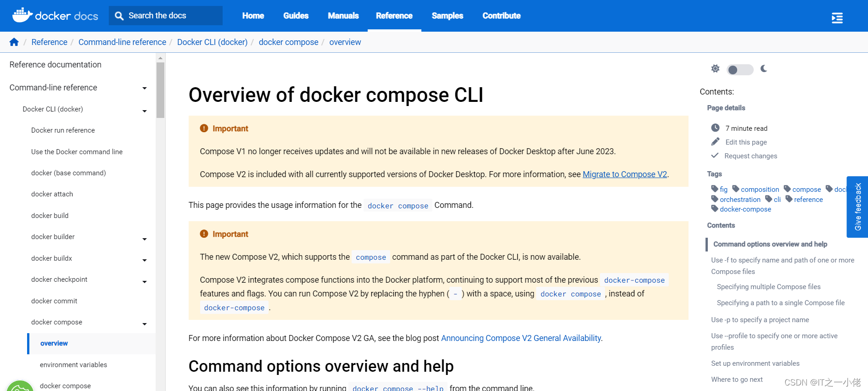This screenshot has width=868, height=391.
Task: Collapse the docker compose submenu arrow
Action: tap(145, 324)
